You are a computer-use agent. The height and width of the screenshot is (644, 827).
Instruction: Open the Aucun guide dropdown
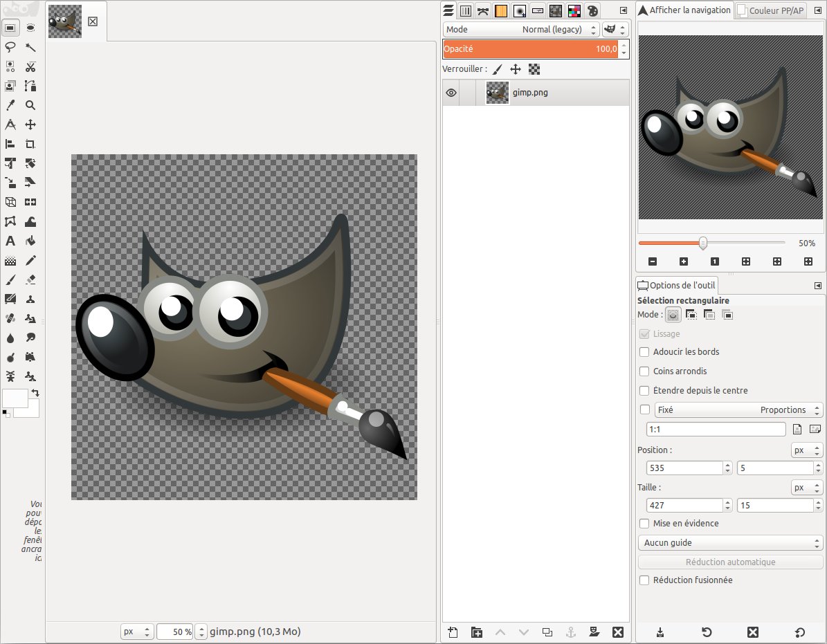731,542
